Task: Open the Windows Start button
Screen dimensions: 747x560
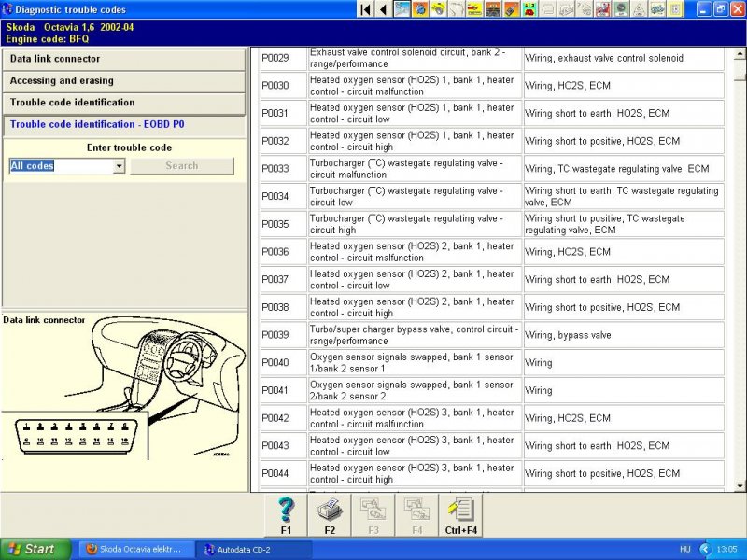Action: tap(35, 549)
